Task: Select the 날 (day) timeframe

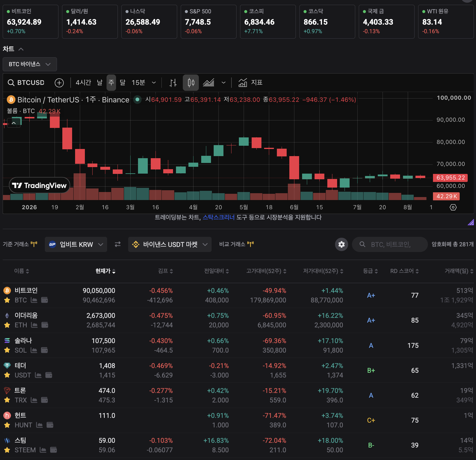Action: 100,83
